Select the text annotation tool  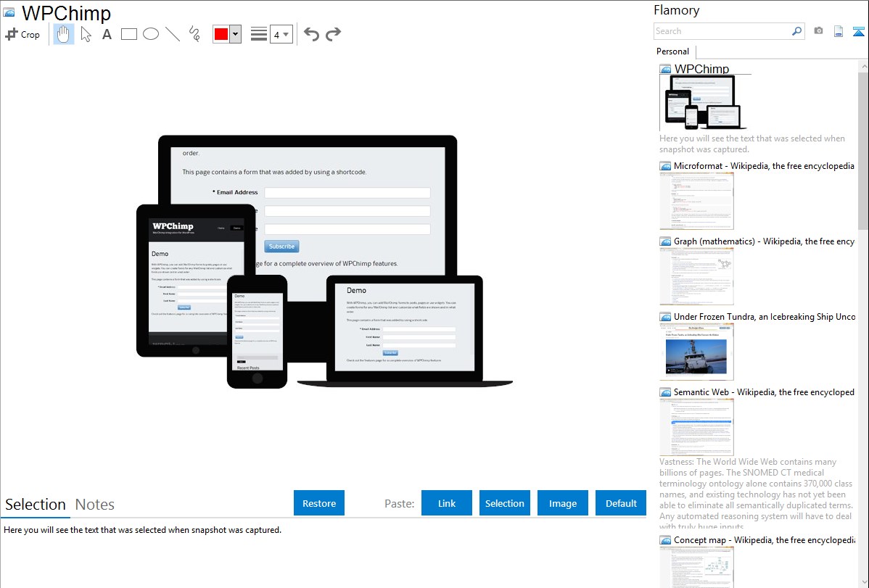pos(107,34)
